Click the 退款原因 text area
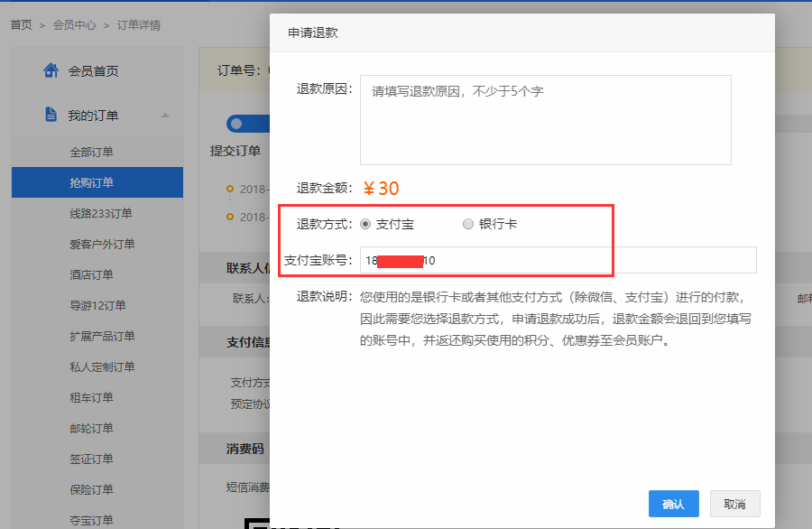The width and height of the screenshot is (812, 529). click(545, 119)
